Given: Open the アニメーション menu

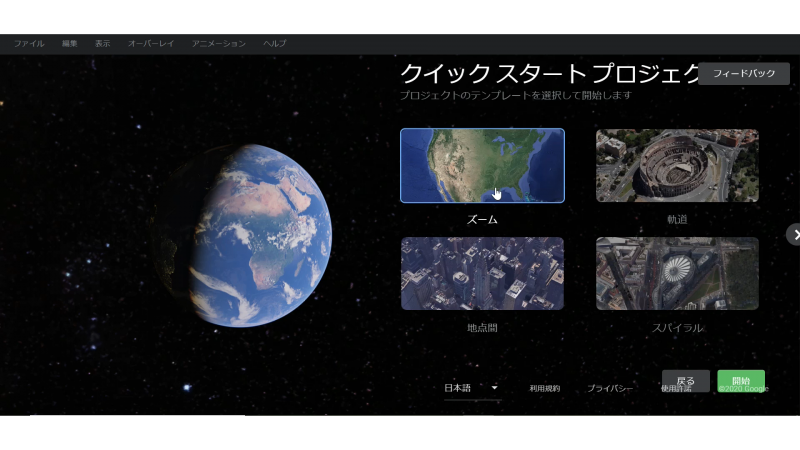Looking at the screenshot, I should point(218,44).
